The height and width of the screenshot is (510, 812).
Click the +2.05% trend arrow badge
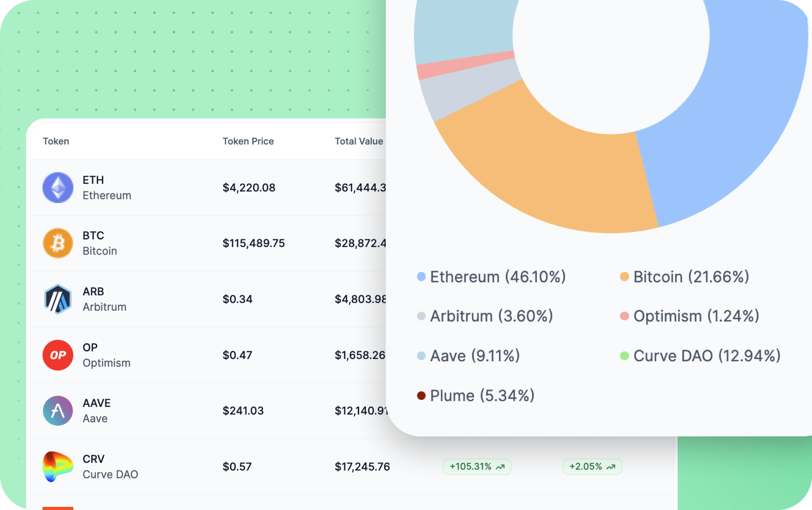592,466
